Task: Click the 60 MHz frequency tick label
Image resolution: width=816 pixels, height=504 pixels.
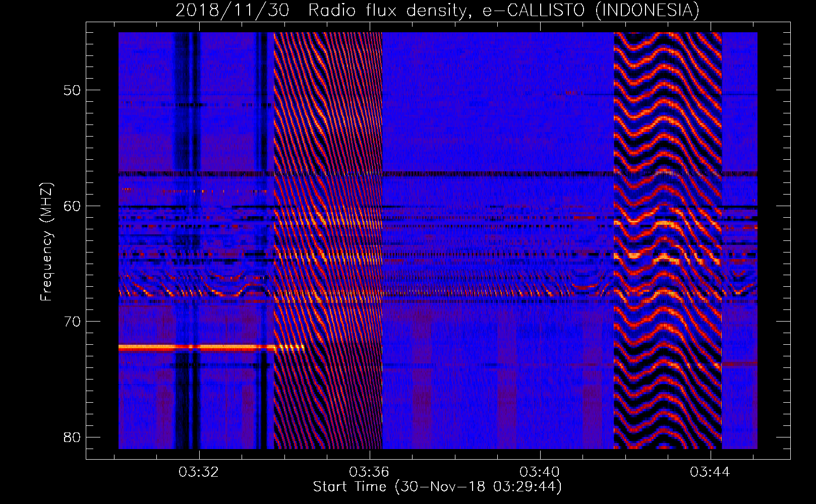Action: pos(72,206)
